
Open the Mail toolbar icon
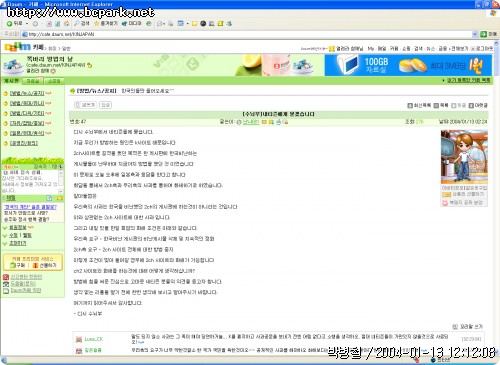click(160, 24)
